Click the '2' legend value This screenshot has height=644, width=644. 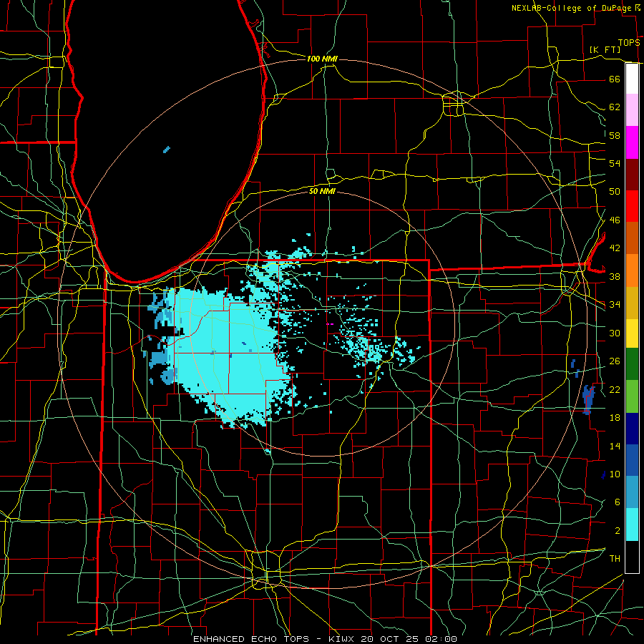(617, 531)
